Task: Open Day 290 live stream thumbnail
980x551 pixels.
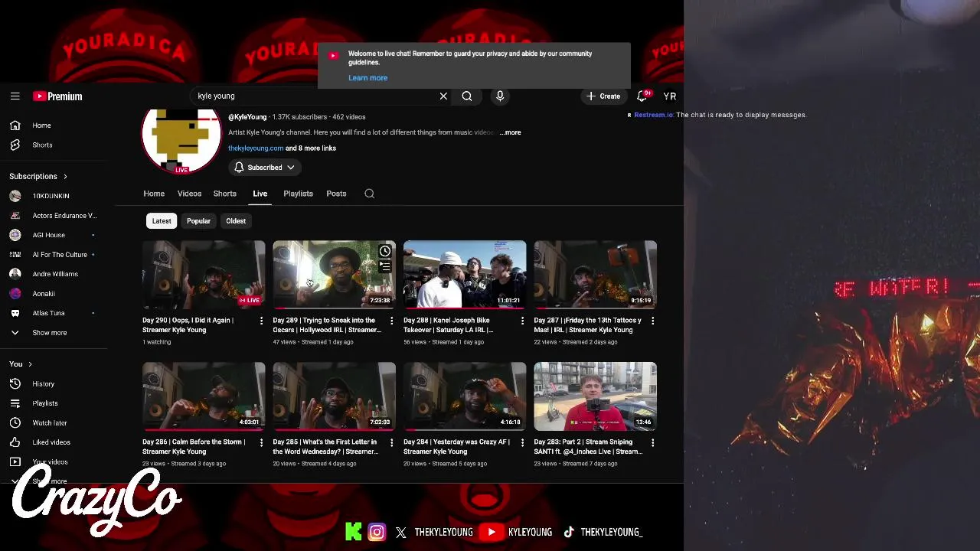Action: click(x=204, y=275)
